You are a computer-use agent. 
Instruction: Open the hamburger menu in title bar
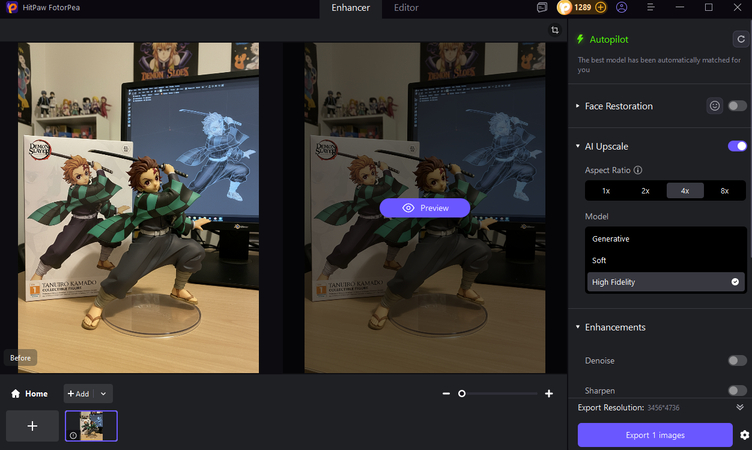651,7
